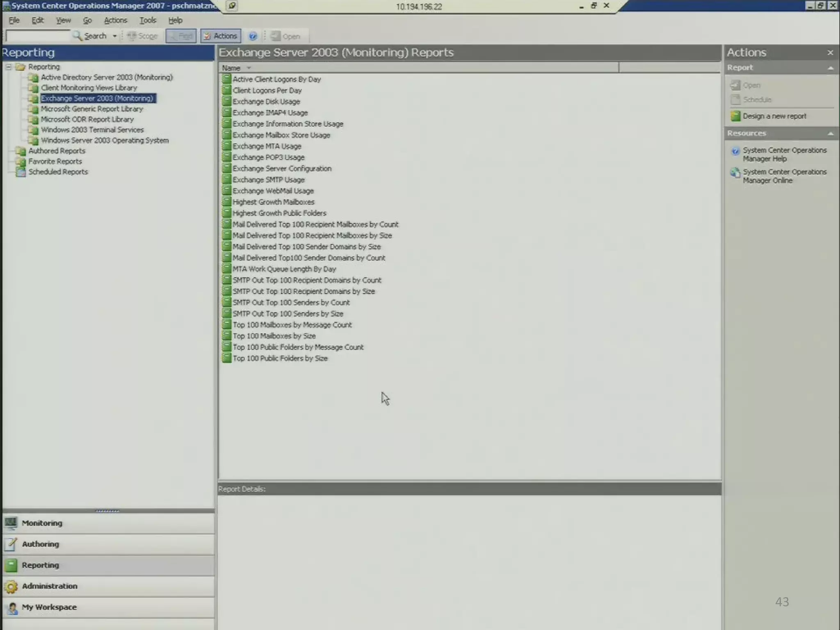Open My Workspace user icon
This screenshot has width=840, height=630.
pos(12,607)
